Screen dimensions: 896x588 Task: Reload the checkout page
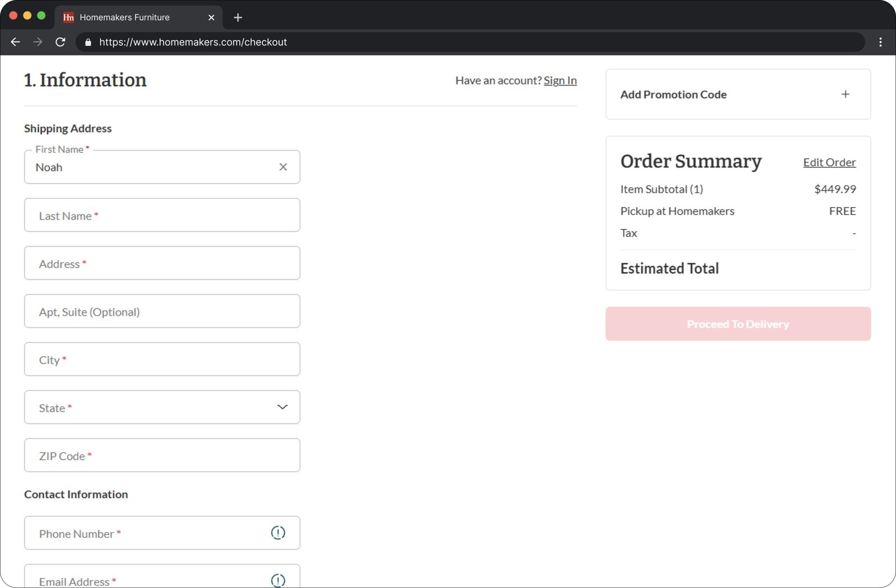point(60,42)
